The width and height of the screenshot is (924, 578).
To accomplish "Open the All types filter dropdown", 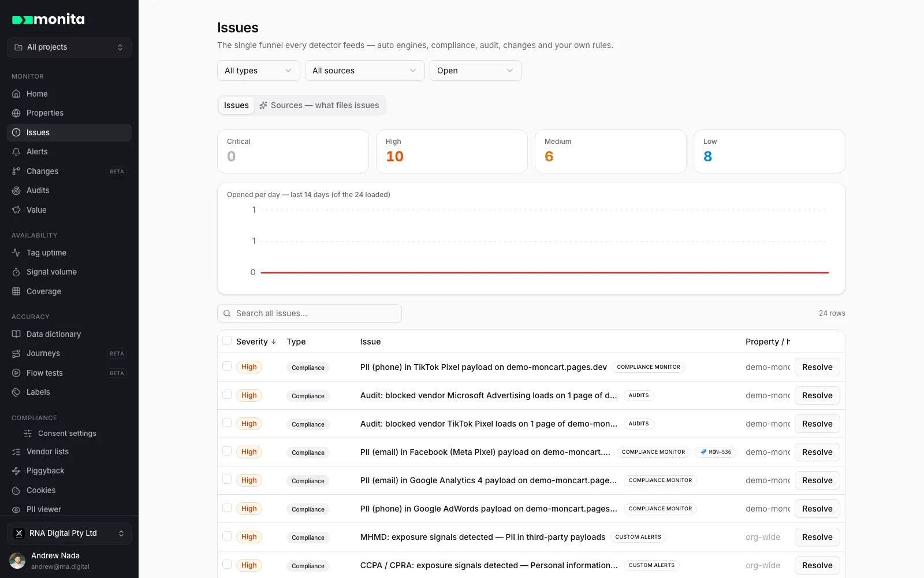I will click(259, 71).
